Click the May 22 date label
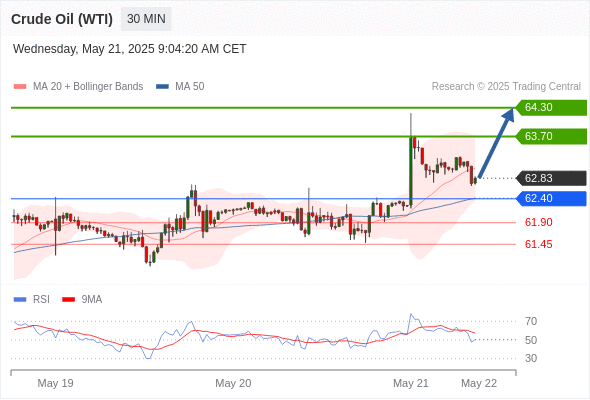590x400 pixels. click(x=479, y=383)
